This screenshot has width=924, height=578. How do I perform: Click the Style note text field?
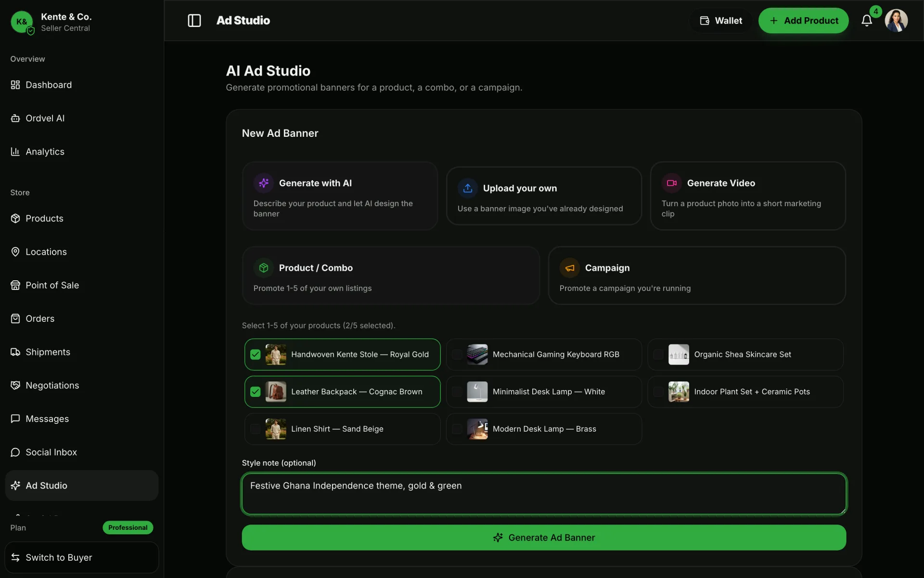[x=544, y=494]
